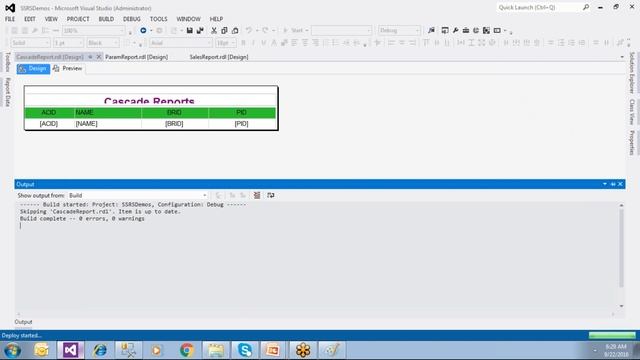The height and width of the screenshot is (360, 640).
Task: Toggle Underline formatting button
Action: click(264, 43)
